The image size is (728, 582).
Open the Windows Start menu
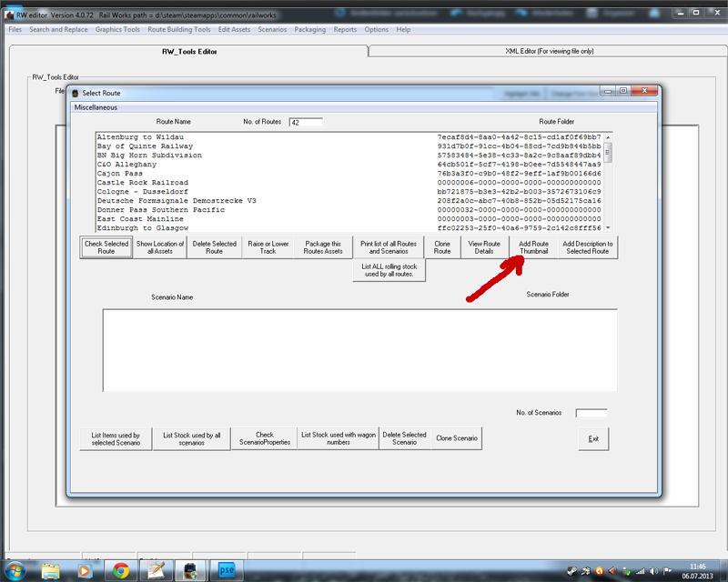click(x=15, y=570)
